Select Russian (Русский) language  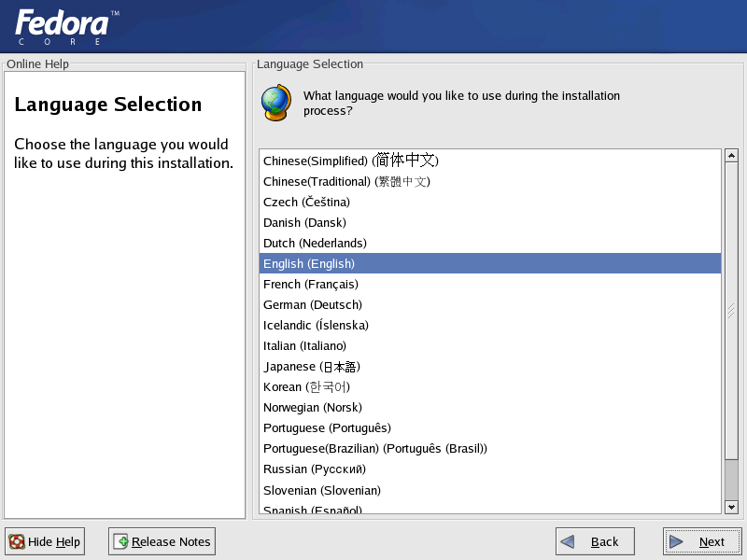coord(314,469)
